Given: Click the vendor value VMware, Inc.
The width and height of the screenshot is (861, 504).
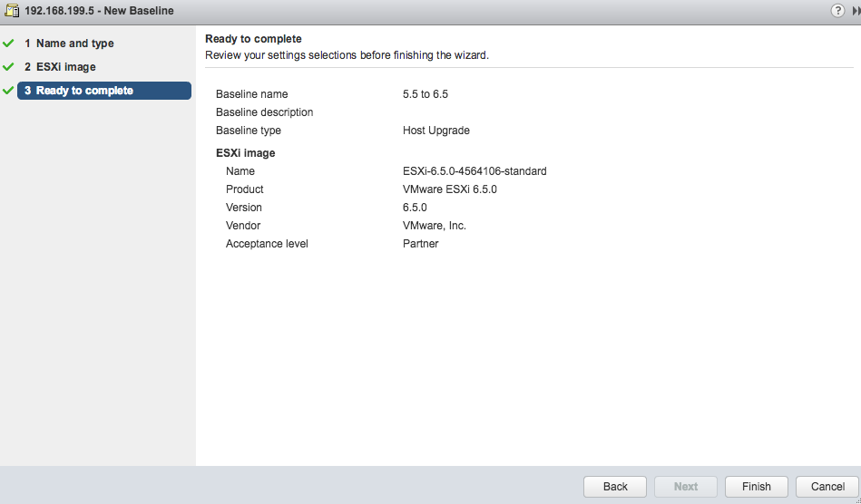Looking at the screenshot, I should click(x=435, y=226).
